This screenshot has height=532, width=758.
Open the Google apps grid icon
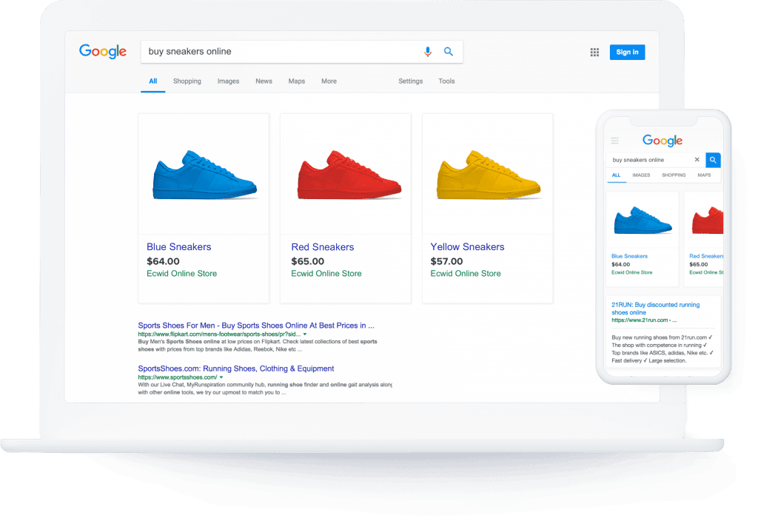(x=594, y=52)
